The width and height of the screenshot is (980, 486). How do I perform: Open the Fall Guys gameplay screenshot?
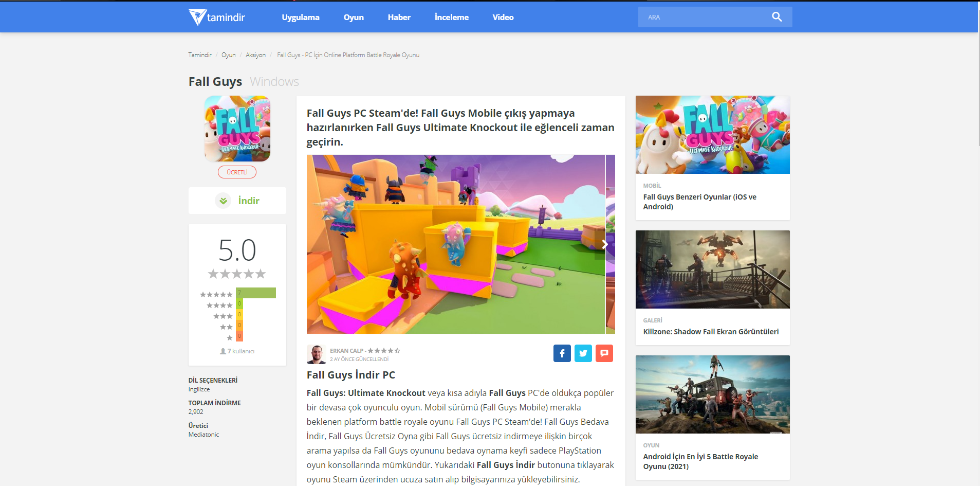(x=456, y=244)
